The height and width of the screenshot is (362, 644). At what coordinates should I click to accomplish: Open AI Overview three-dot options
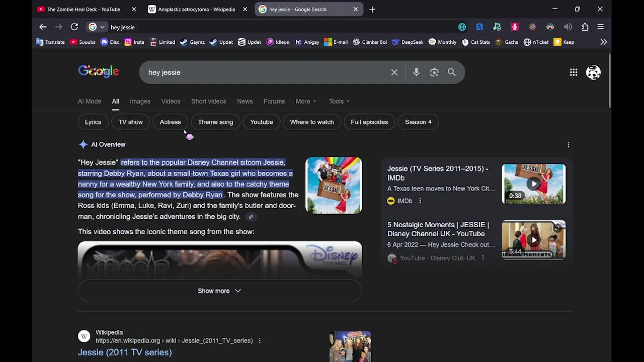[x=569, y=145]
